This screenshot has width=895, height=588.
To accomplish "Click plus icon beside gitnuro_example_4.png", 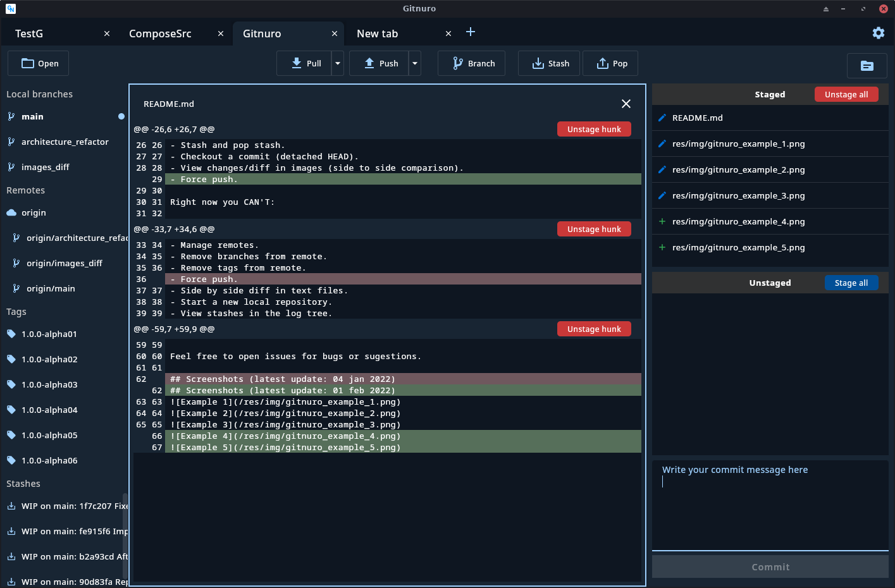I will (x=662, y=221).
